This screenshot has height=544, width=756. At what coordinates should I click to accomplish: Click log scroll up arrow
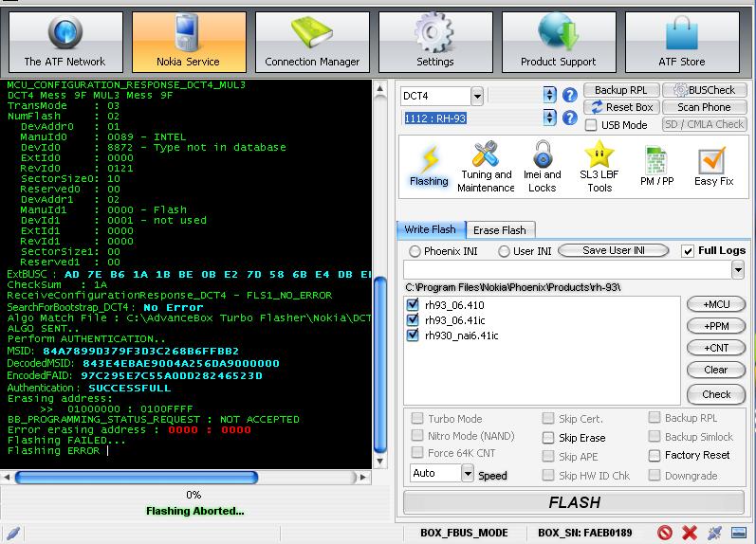[380, 88]
